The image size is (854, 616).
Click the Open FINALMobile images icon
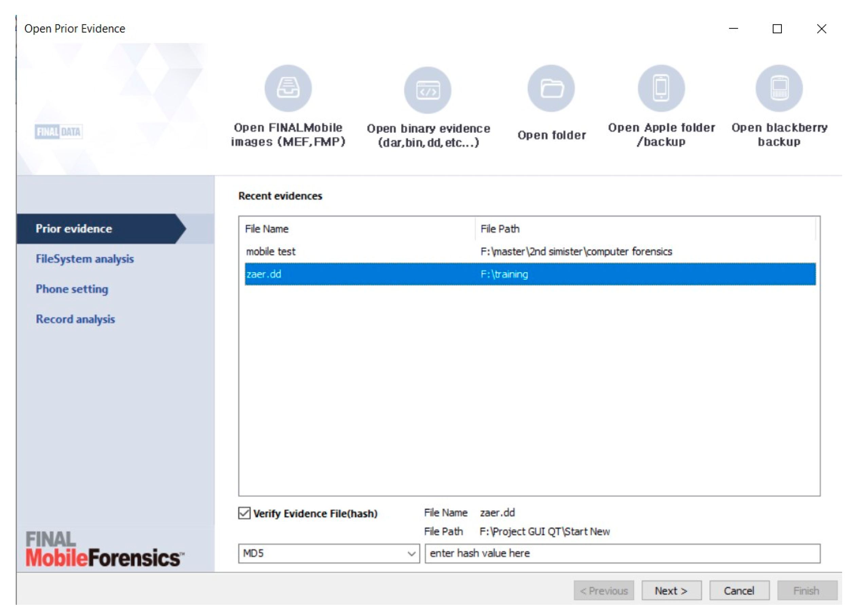pos(288,89)
